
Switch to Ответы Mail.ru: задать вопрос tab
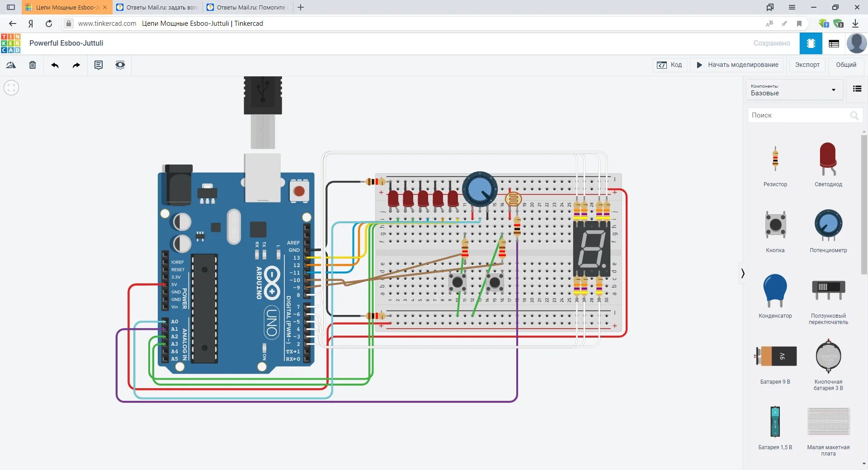[x=157, y=7]
